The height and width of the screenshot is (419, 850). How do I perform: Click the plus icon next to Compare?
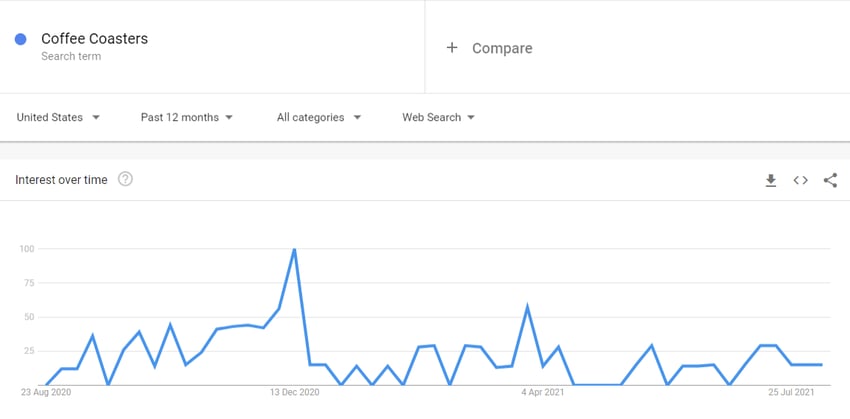(452, 48)
